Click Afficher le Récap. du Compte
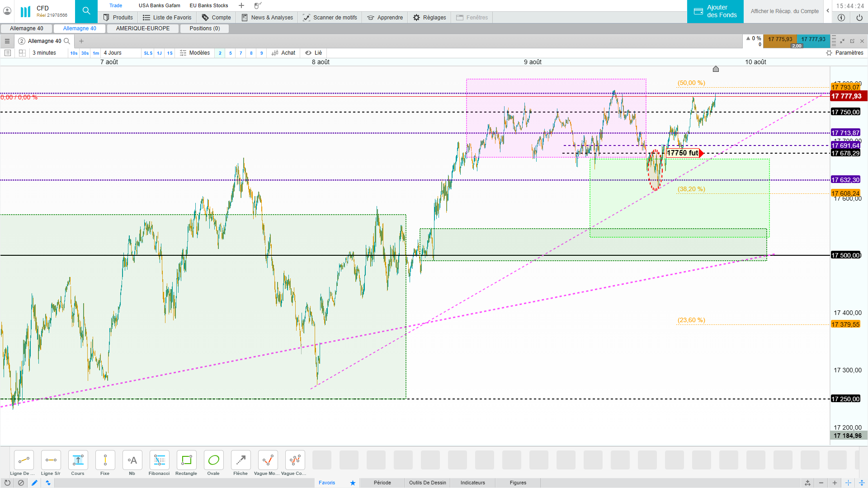 coord(784,11)
